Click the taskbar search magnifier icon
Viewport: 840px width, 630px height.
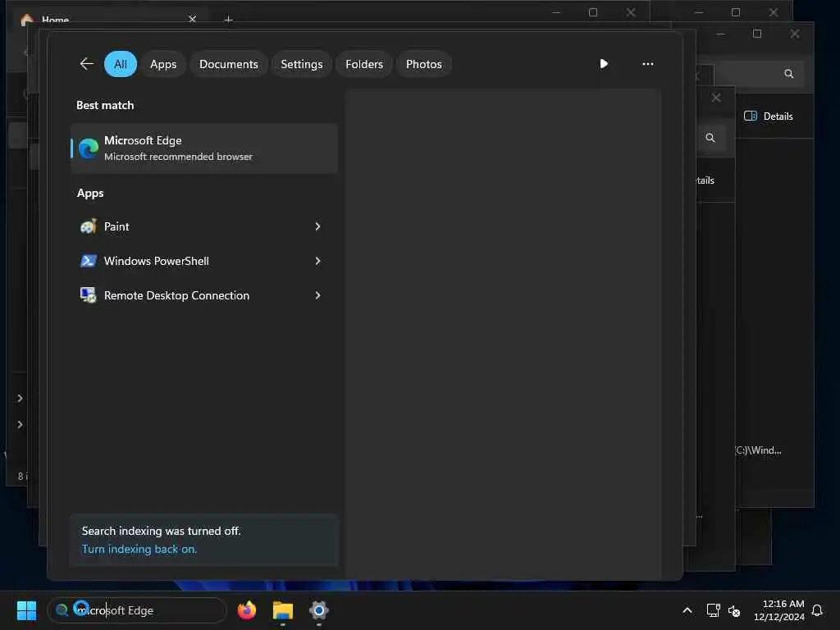pyautogui.click(x=62, y=610)
